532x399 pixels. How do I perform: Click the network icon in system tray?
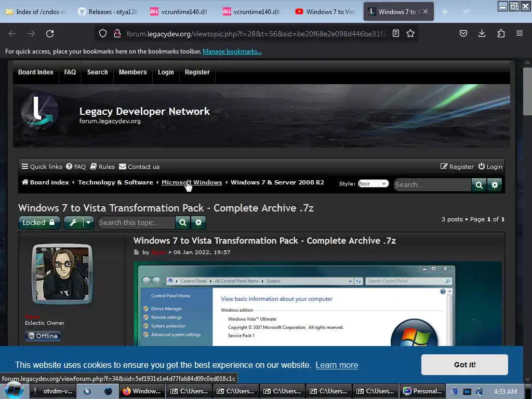[x=467, y=392]
